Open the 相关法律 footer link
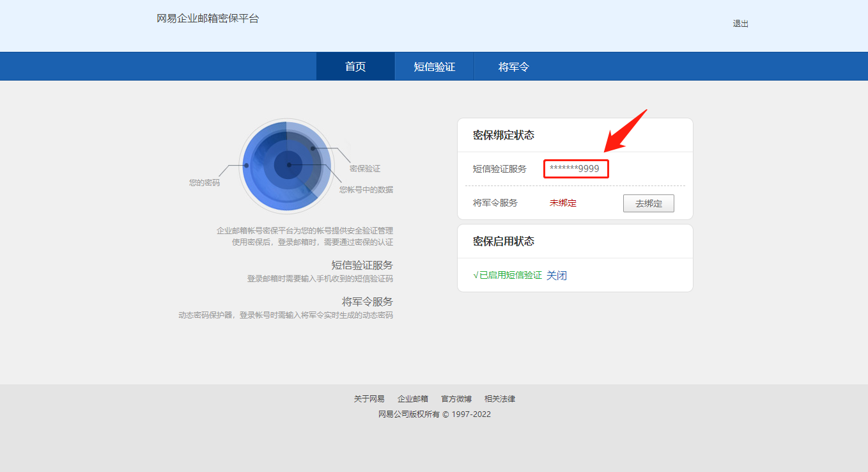 (500, 399)
